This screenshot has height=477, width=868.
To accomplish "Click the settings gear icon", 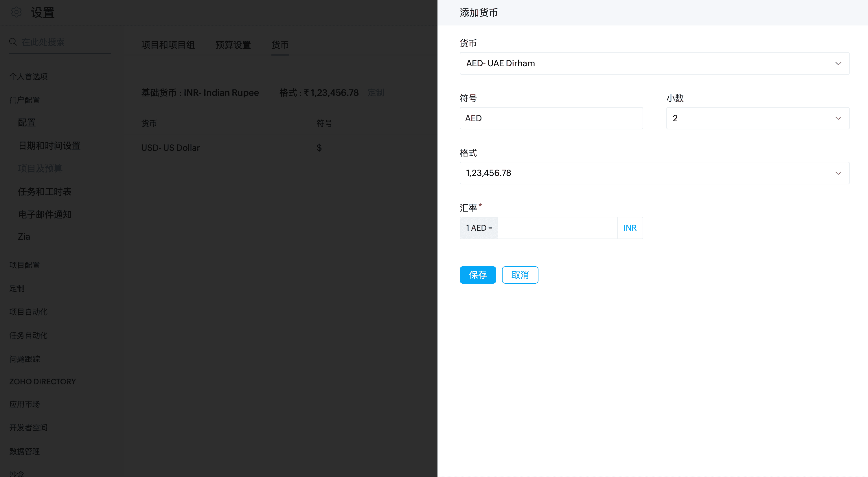I will coord(16,12).
